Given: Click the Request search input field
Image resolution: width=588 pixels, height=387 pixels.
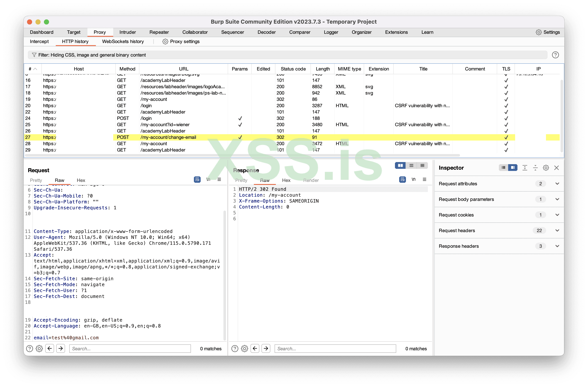Looking at the screenshot, I should click(x=130, y=349).
